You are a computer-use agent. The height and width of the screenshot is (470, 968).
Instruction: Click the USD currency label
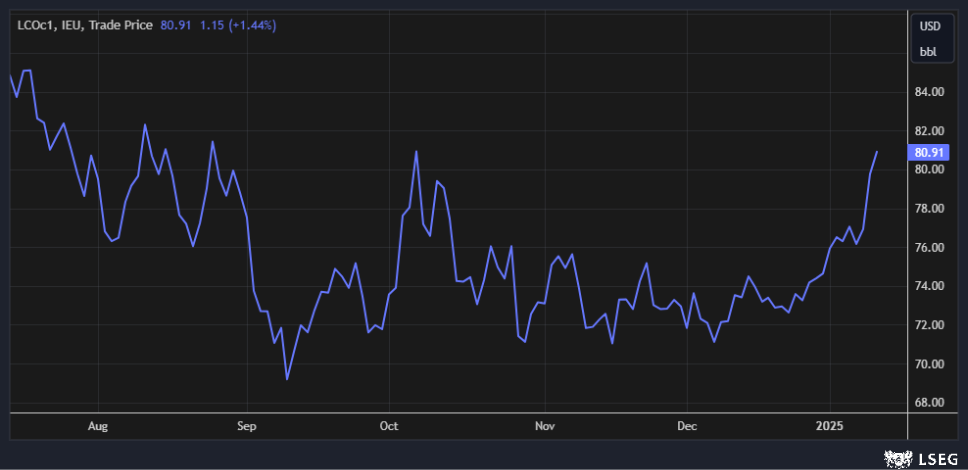pyautogui.click(x=929, y=25)
